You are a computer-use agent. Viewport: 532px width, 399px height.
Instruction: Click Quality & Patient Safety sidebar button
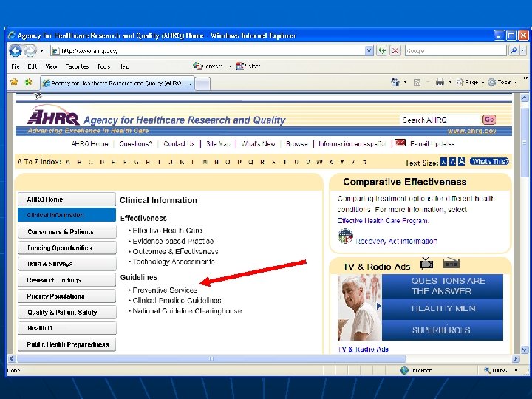coord(66,312)
